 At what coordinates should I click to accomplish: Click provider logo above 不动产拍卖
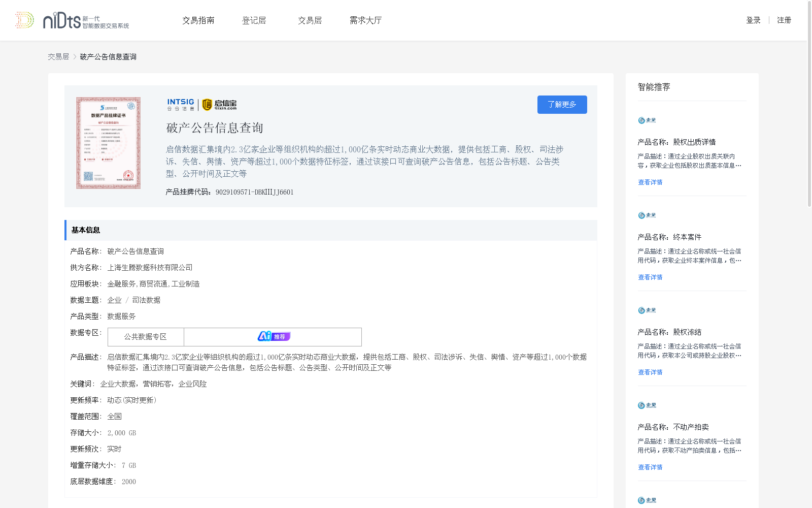(x=647, y=405)
